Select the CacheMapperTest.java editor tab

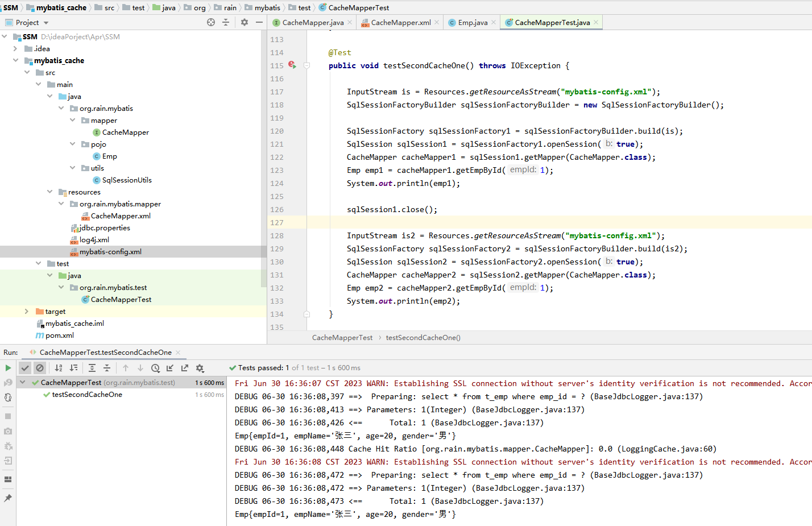tap(552, 23)
